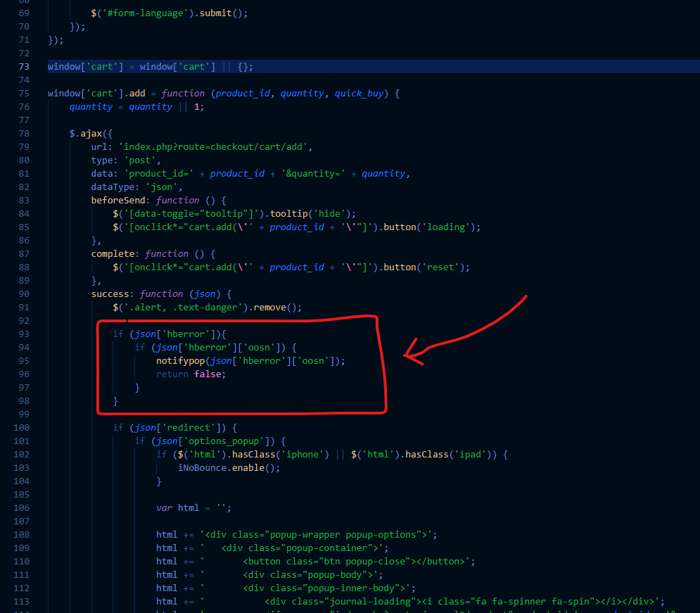The image size is (700, 613).
Task: Click the ['oosn'] key on line 94
Action: tap(262, 348)
